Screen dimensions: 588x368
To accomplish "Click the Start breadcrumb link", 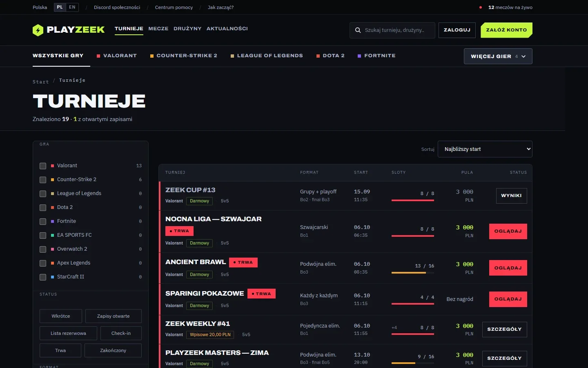I will tap(41, 82).
